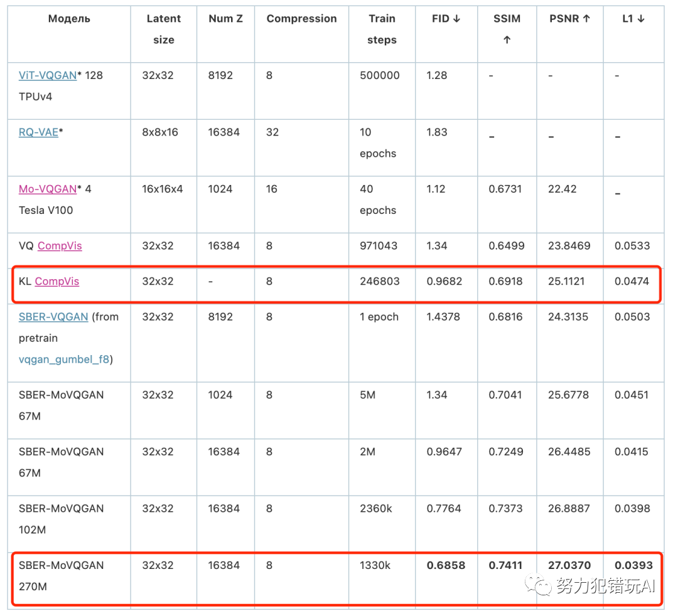Open the vqgan_gumbel_f8 link
Screen dimensions: 678x616
[64, 359]
